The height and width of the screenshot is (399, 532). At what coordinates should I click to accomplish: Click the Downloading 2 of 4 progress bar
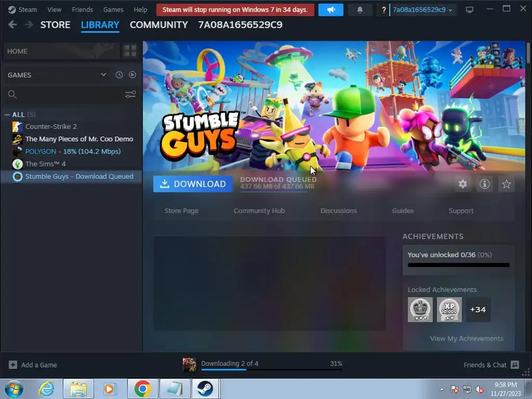tap(272, 369)
